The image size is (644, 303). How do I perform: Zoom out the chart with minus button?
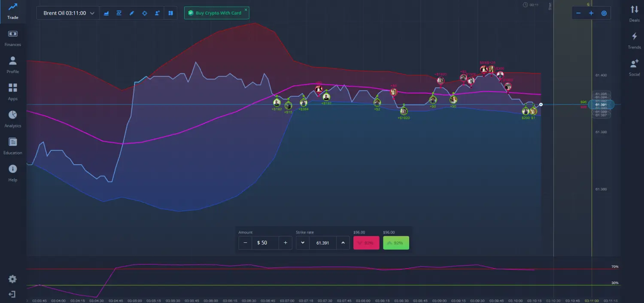point(578,13)
